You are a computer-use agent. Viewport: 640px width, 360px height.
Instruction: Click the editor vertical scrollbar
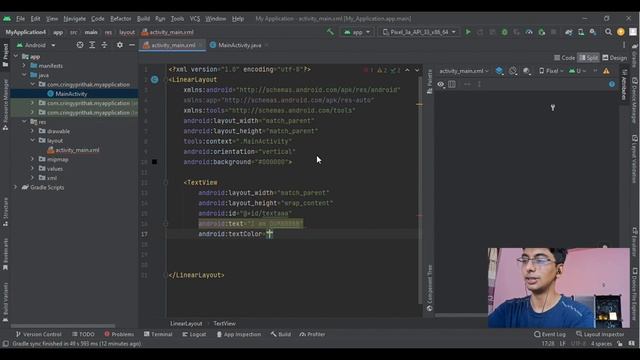420,190
